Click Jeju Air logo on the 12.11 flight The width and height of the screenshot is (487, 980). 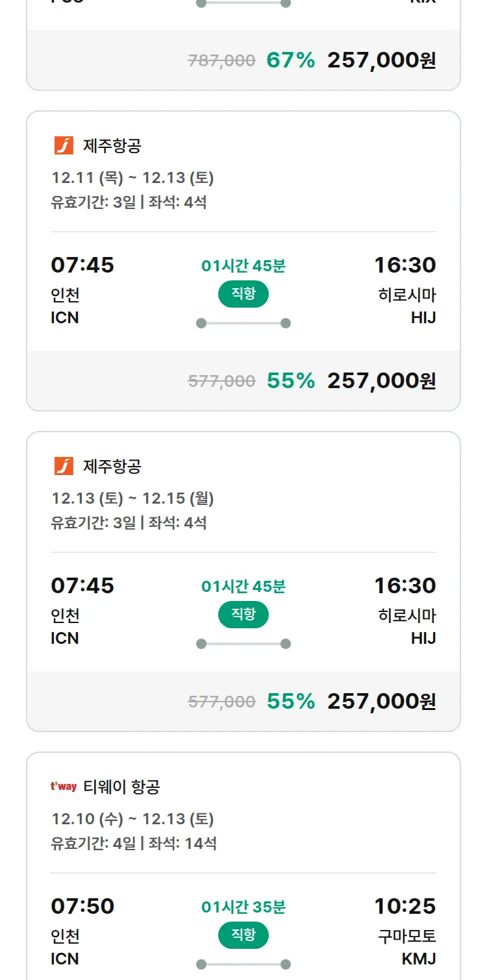64,146
